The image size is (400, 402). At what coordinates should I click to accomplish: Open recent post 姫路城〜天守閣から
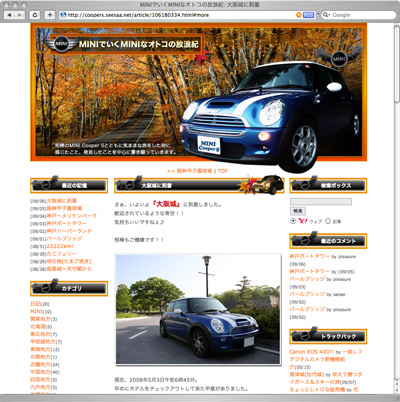(x=69, y=269)
